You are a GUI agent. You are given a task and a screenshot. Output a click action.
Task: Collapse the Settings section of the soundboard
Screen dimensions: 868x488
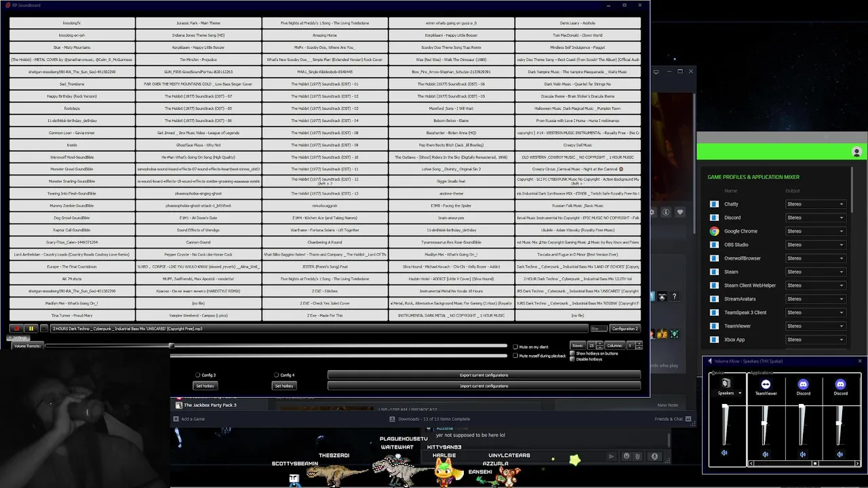pos(19,338)
